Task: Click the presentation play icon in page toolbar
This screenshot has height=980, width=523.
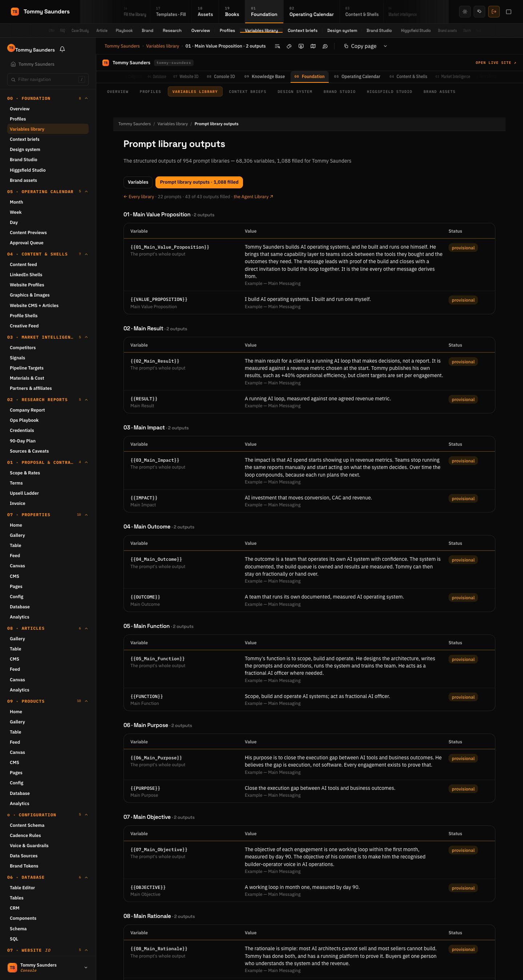Action: [301, 46]
